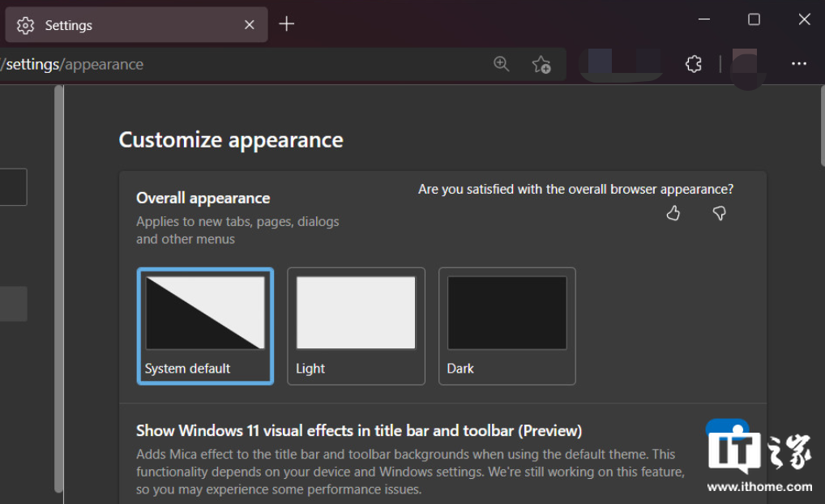The height and width of the screenshot is (504, 825).
Task: Toggle Windows 11 visual effects switch
Action: point(727,430)
